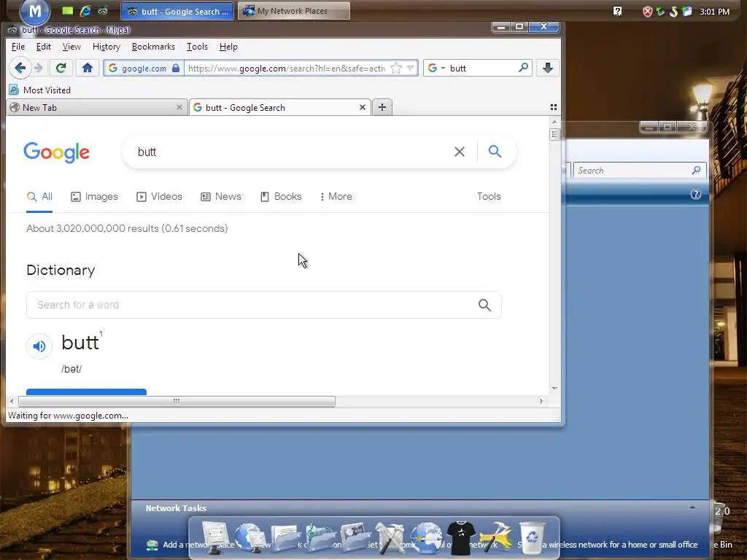Open the File menu

point(18,47)
